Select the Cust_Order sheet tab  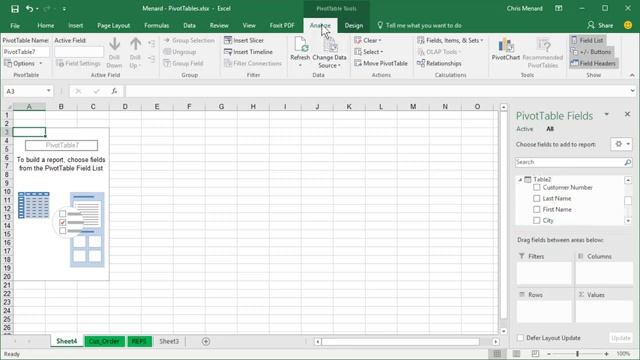pos(104,341)
